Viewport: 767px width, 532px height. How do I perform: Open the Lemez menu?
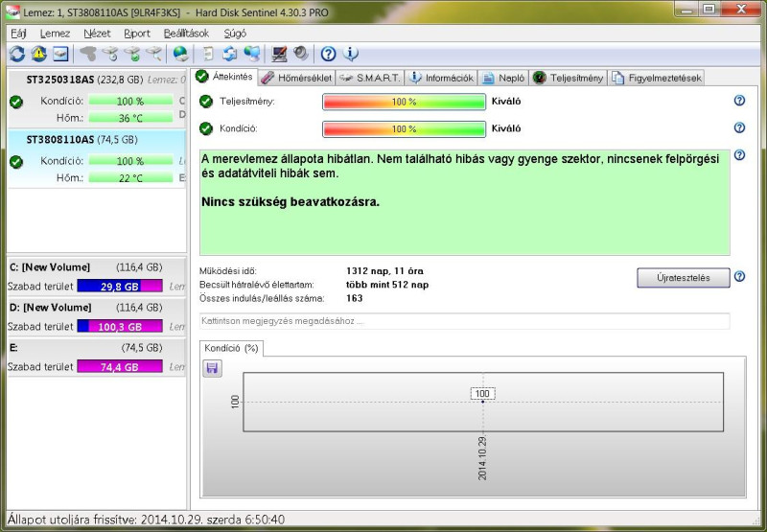tap(56, 34)
